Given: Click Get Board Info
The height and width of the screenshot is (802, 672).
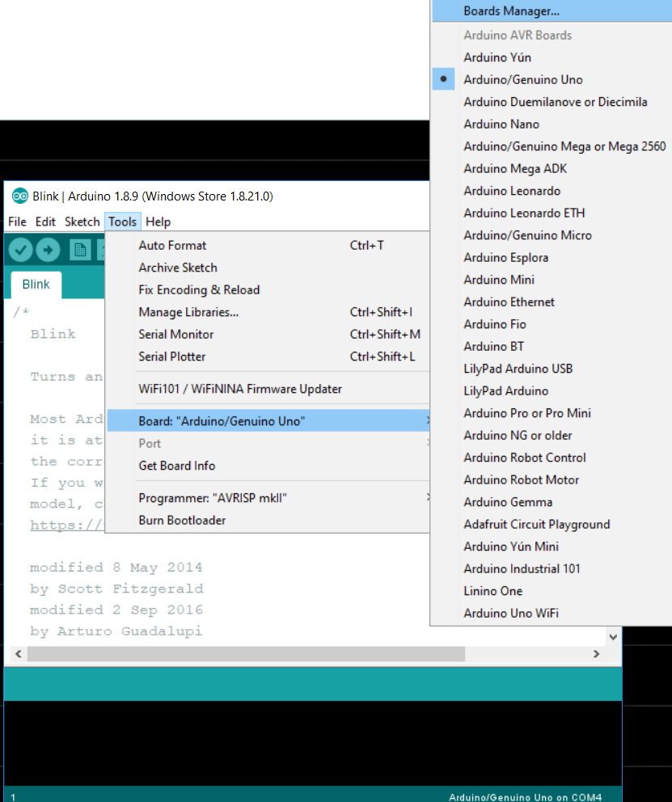Looking at the screenshot, I should point(268,466).
